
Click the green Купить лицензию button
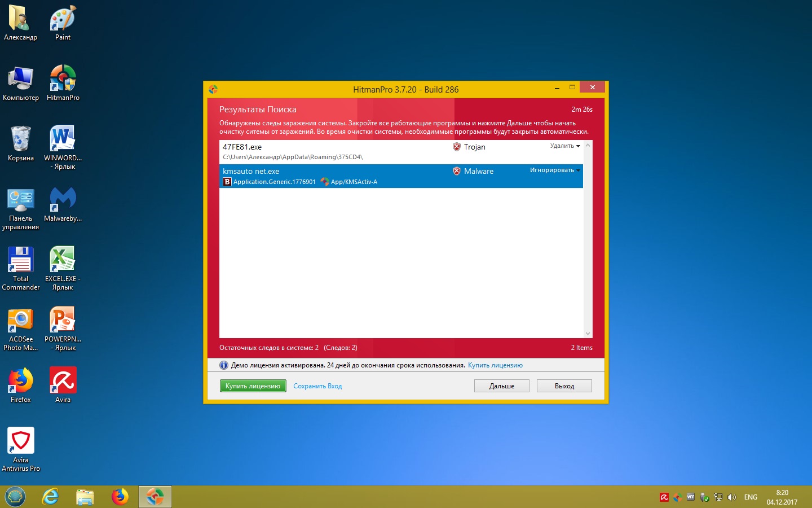pyautogui.click(x=253, y=386)
